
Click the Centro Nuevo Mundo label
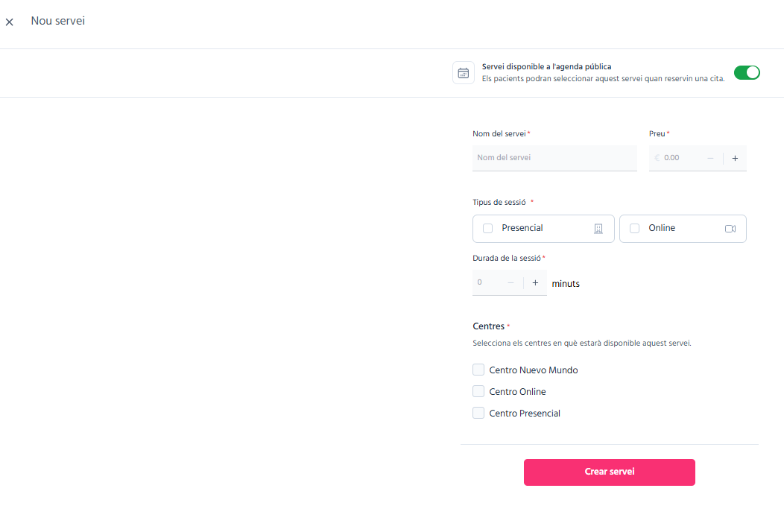[534, 370]
